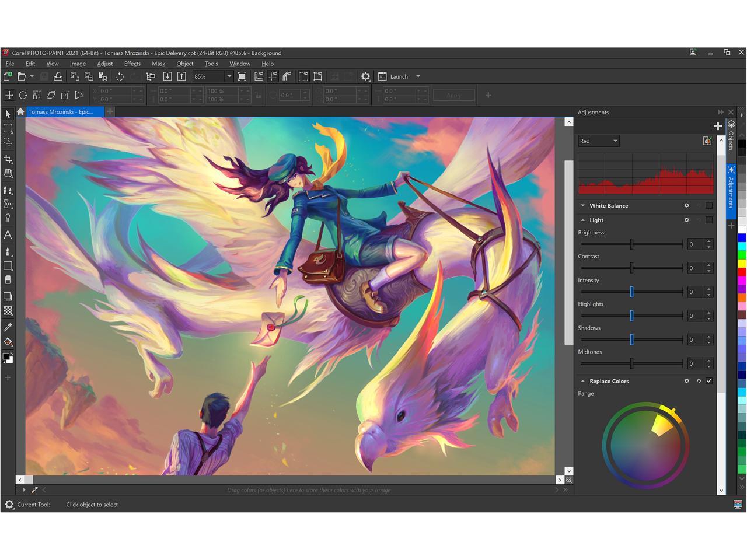Screen dimensions: 747x560
Task: Open the 85% zoom level dropdown
Action: [229, 76]
